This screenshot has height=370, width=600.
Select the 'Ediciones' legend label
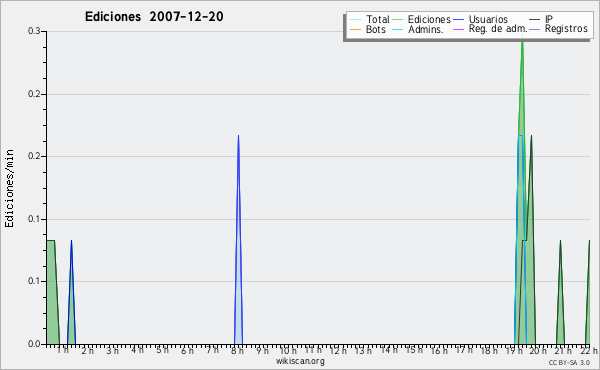[429, 19]
